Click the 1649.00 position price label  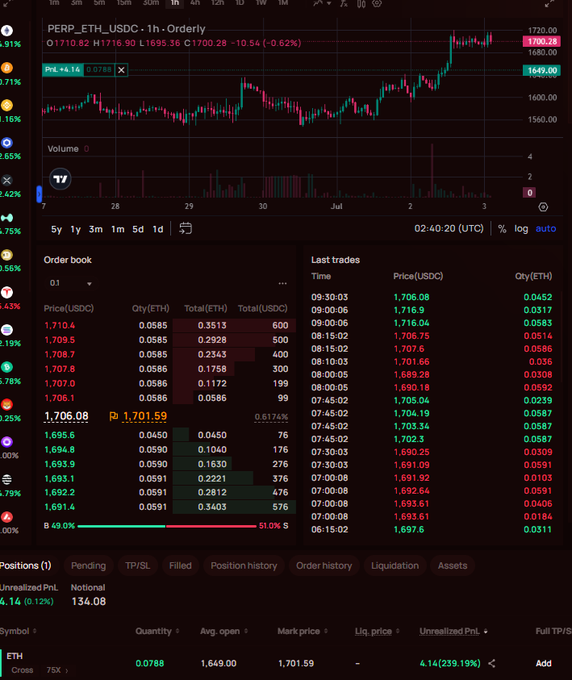click(x=542, y=70)
